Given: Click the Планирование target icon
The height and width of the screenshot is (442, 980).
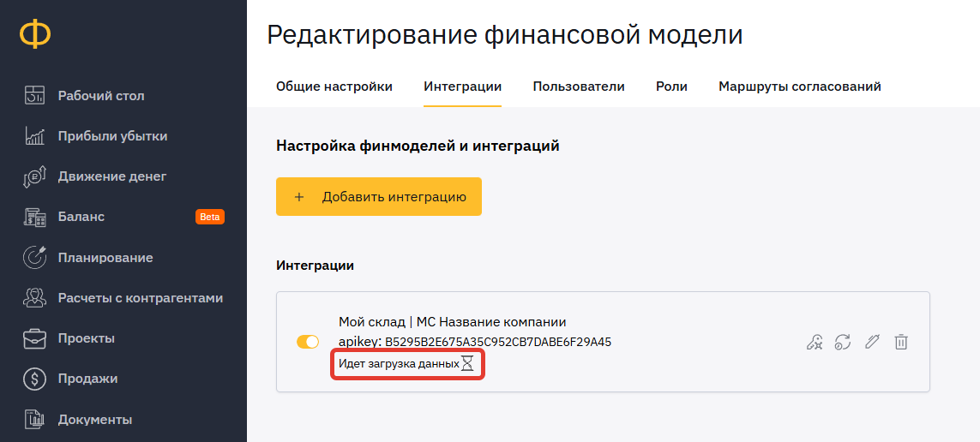Looking at the screenshot, I should pos(34,257).
